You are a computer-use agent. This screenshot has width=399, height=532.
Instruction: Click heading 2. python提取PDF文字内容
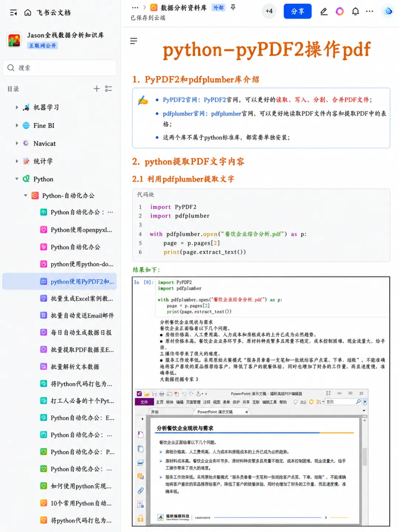[188, 161]
